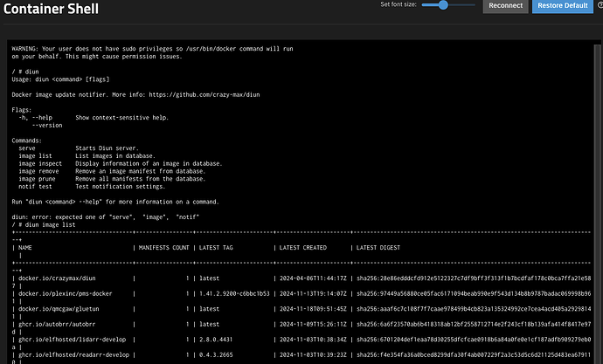Image resolution: width=603 pixels, height=364 pixels.
Task: Click the ghcr.io/elfhosted/lidarr-develop image name
Action: pyautogui.click(x=73, y=340)
